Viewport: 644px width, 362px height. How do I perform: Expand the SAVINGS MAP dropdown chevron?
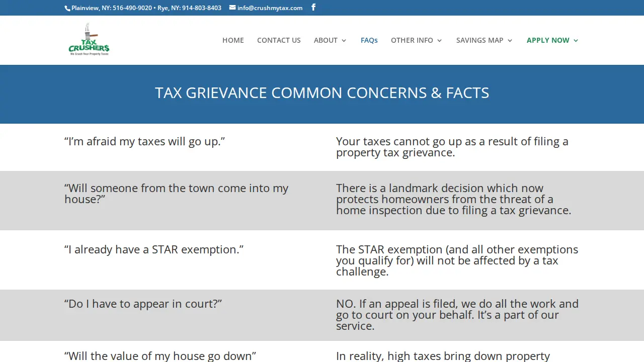pos(510,41)
